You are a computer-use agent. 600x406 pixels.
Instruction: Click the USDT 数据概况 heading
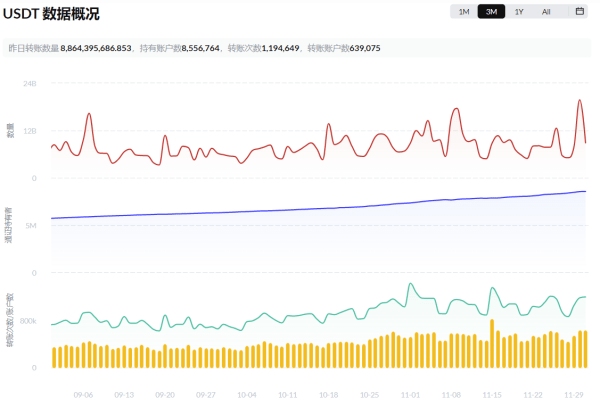[57, 14]
